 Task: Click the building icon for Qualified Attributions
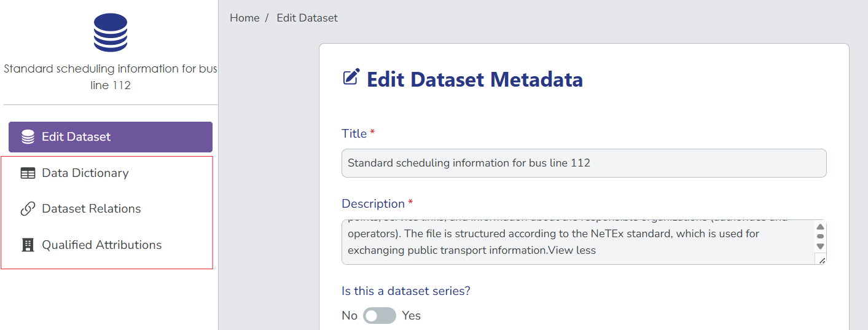coord(28,245)
